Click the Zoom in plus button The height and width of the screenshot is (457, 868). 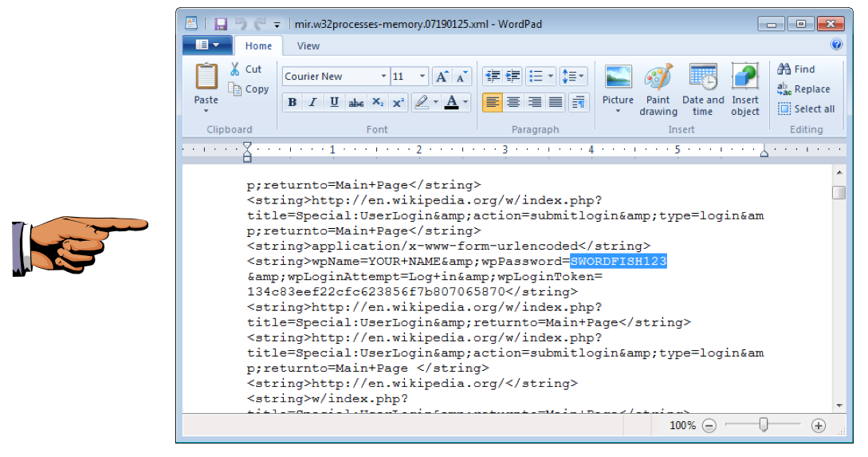pos(818,425)
